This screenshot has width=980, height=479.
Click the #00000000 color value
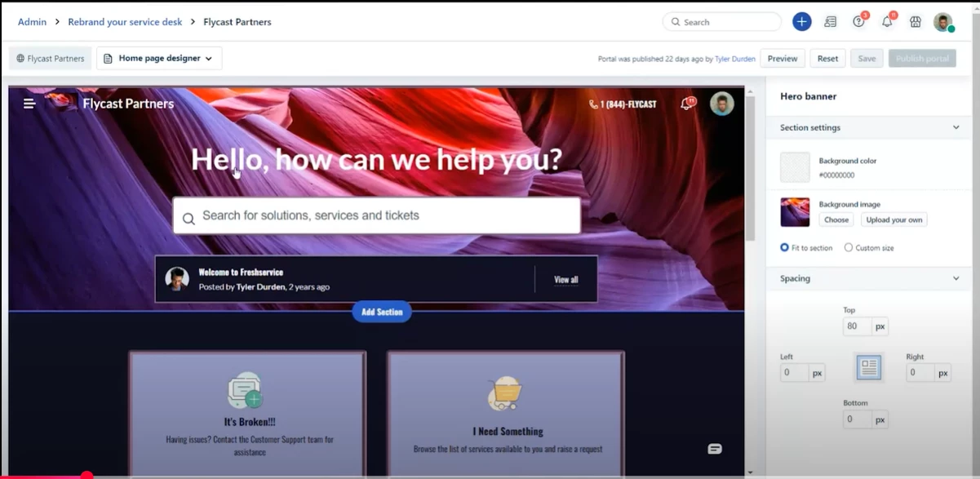pyautogui.click(x=836, y=175)
